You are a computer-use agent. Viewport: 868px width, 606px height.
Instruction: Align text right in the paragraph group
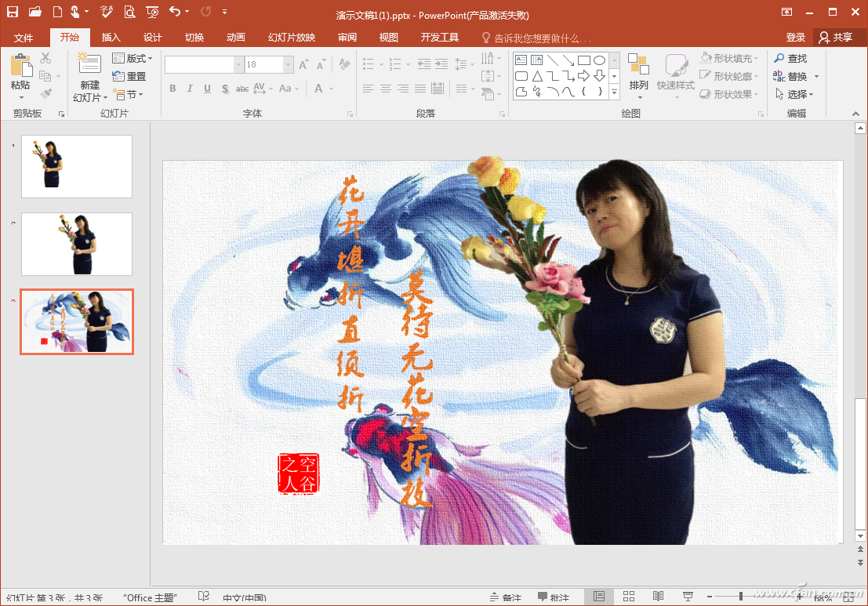(403, 89)
